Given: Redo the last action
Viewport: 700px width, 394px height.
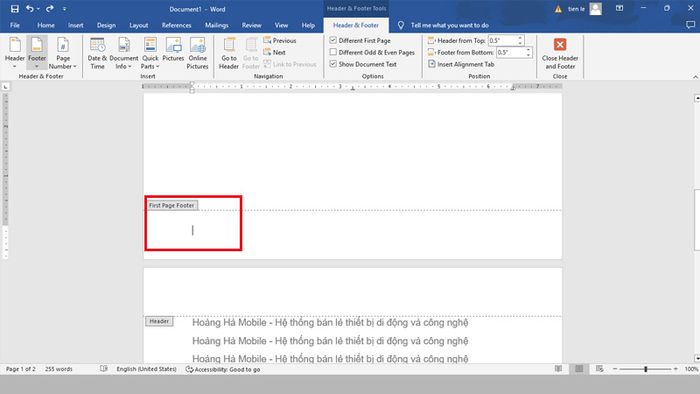Looking at the screenshot, I should [x=50, y=8].
